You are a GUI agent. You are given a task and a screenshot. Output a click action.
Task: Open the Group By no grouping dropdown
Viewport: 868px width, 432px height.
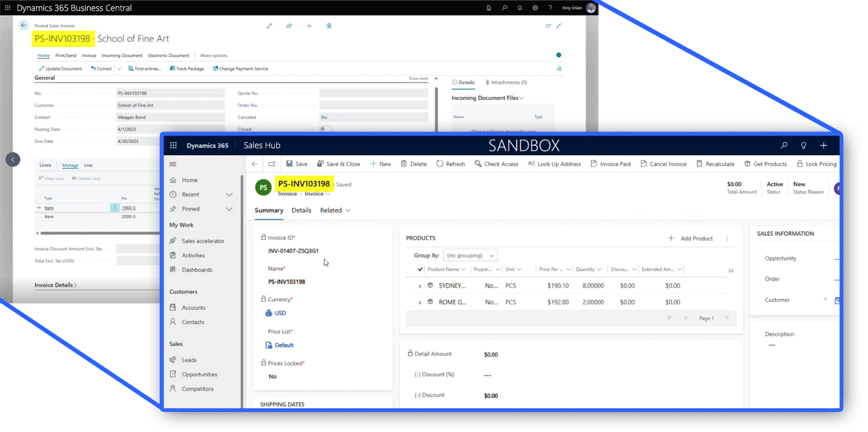[x=470, y=255]
